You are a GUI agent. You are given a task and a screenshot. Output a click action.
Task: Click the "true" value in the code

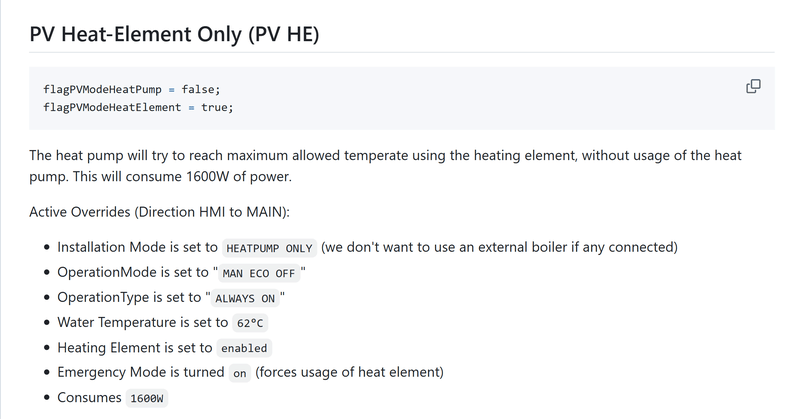(216, 107)
